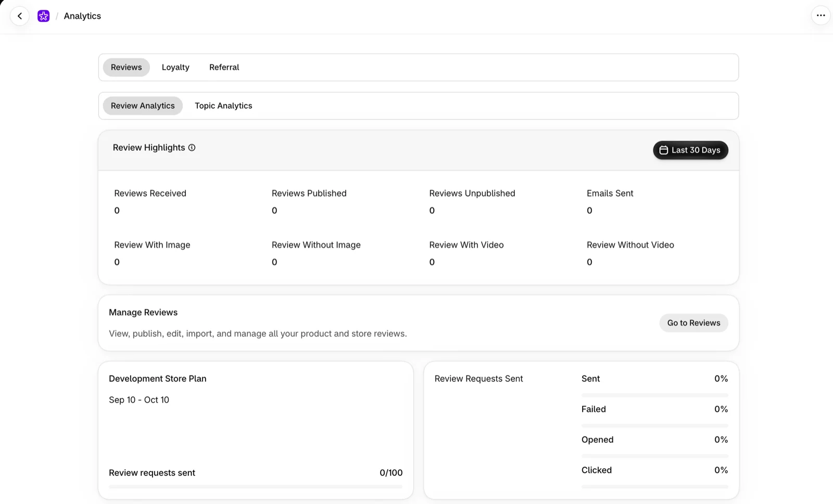Click the Review With Video label
The image size is (833, 504).
pyautogui.click(x=466, y=245)
